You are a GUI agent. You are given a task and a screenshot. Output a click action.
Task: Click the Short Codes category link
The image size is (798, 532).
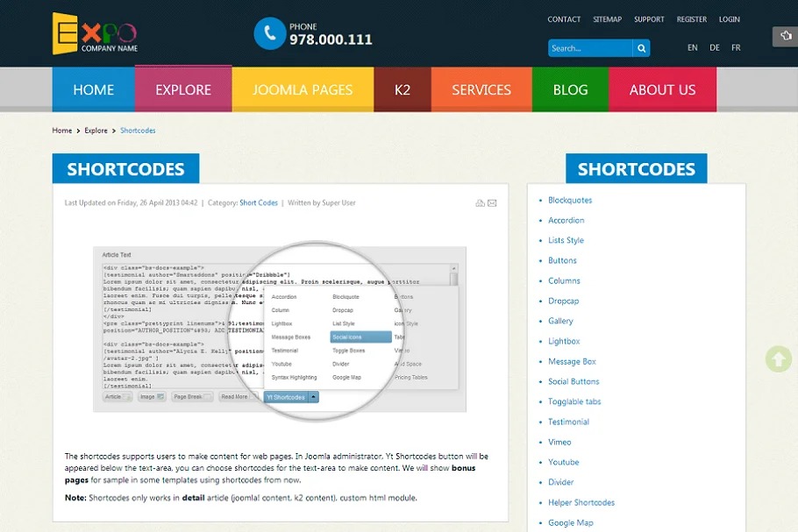point(259,203)
